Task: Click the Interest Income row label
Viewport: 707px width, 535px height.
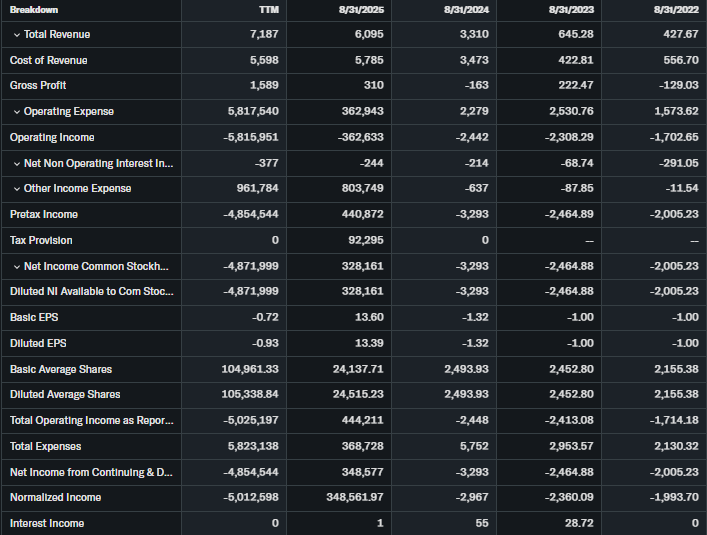Action: [x=47, y=523]
